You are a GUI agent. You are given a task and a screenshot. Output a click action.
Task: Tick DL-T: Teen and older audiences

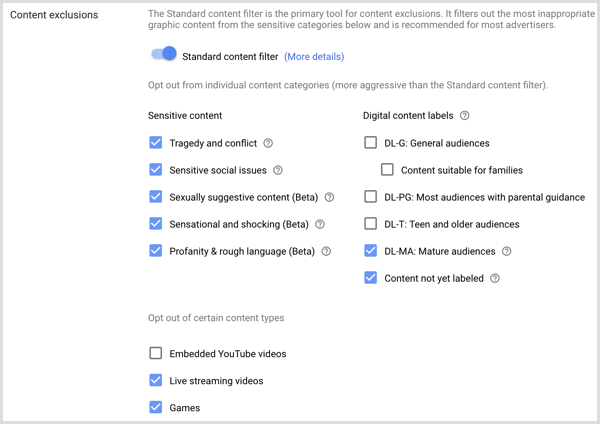pos(371,224)
